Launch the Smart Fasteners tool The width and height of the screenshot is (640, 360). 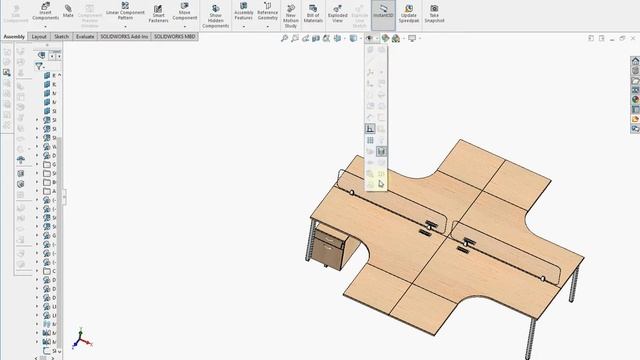click(158, 14)
